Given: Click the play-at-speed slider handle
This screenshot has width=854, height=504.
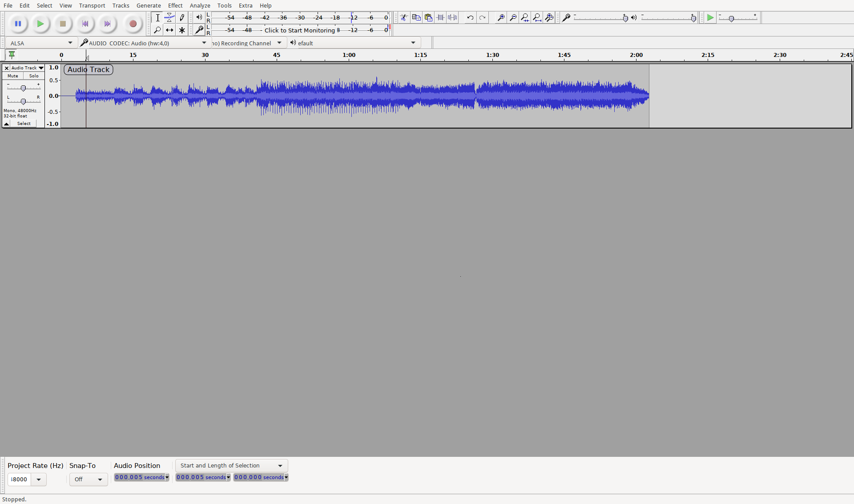Looking at the screenshot, I should (731, 19).
